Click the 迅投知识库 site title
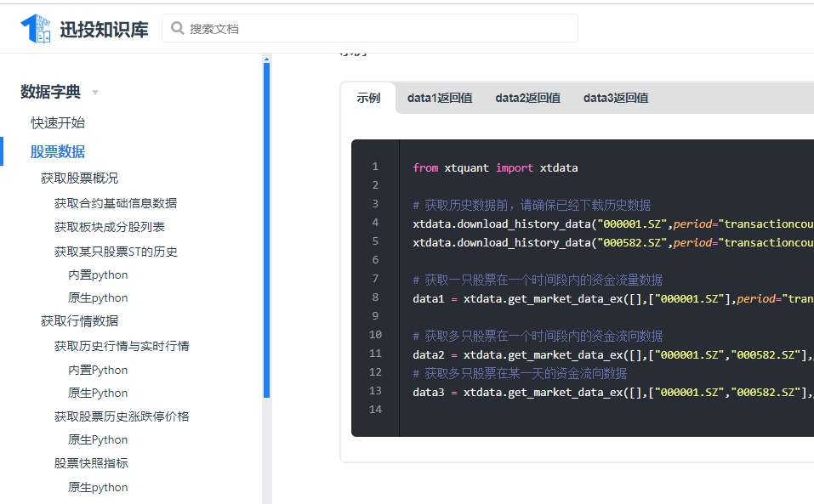 [x=104, y=30]
